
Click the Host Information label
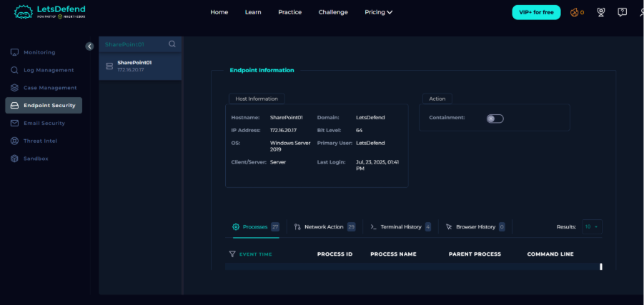(x=257, y=99)
